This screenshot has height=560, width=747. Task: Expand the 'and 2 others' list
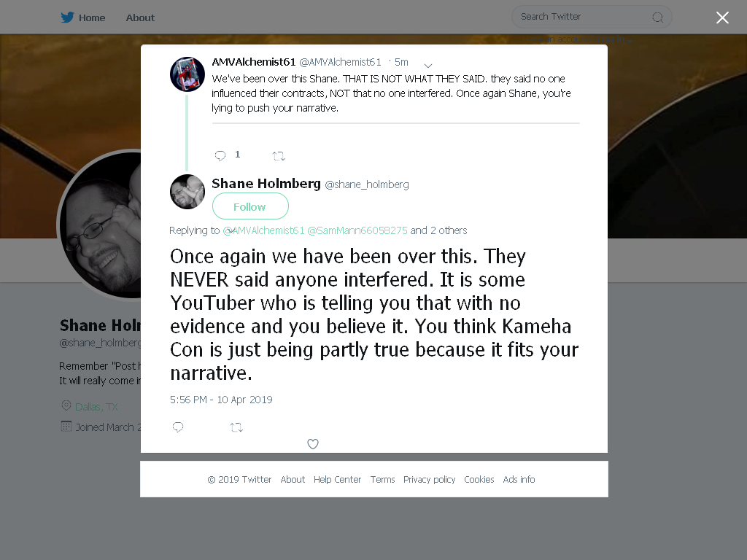point(438,230)
